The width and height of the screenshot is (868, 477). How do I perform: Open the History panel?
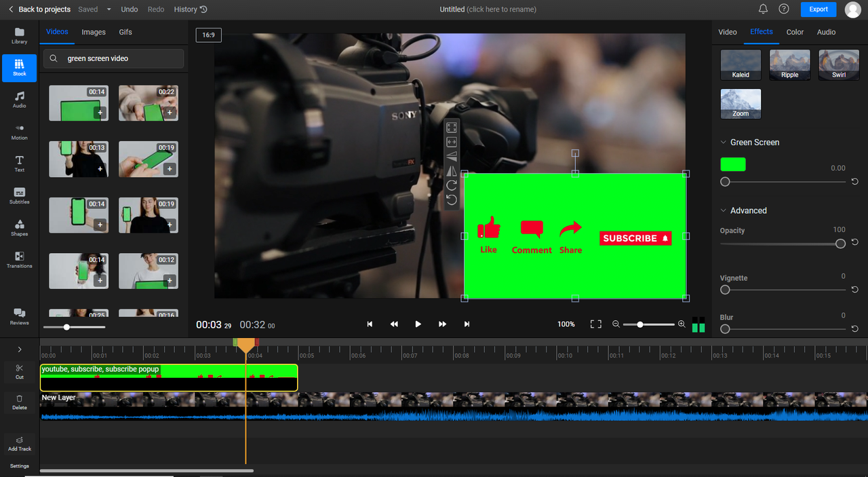coord(191,9)
